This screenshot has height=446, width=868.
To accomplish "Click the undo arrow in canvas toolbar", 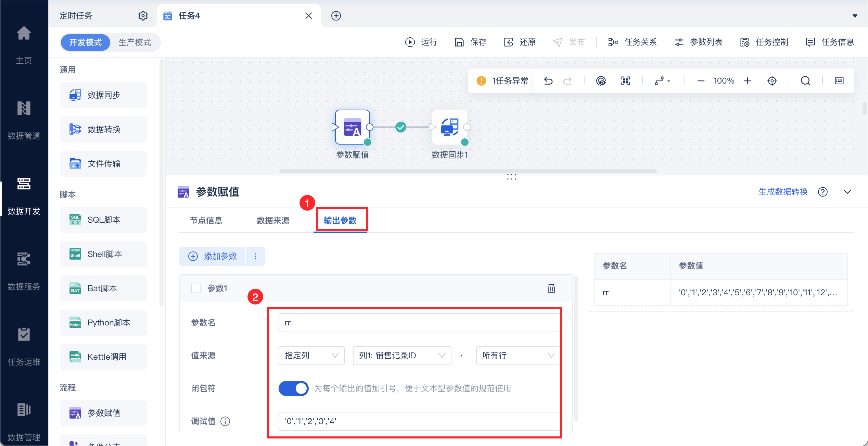I will 548,81.
